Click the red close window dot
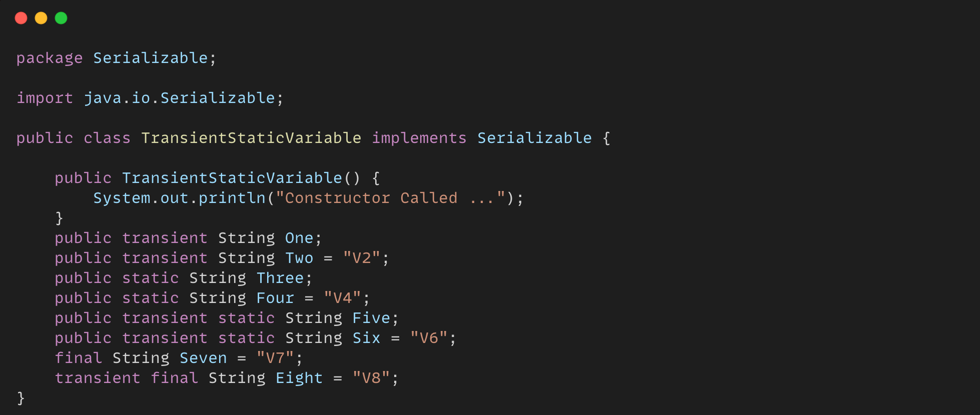 pos(21,18)
